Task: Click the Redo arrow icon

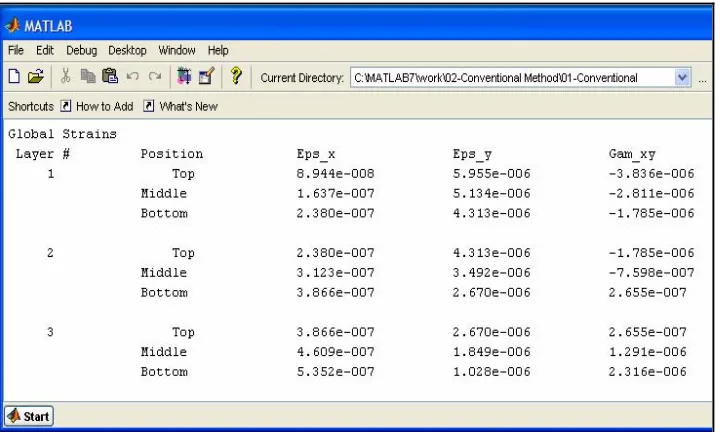Action: (x=155, y=76)
